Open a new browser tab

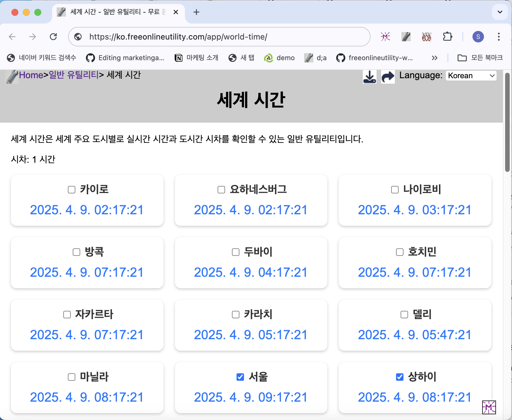(196, 12)
